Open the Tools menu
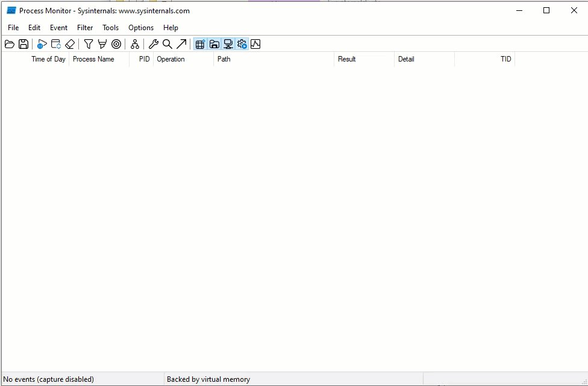This screenshot has height=386, width=588. [110, 28]
